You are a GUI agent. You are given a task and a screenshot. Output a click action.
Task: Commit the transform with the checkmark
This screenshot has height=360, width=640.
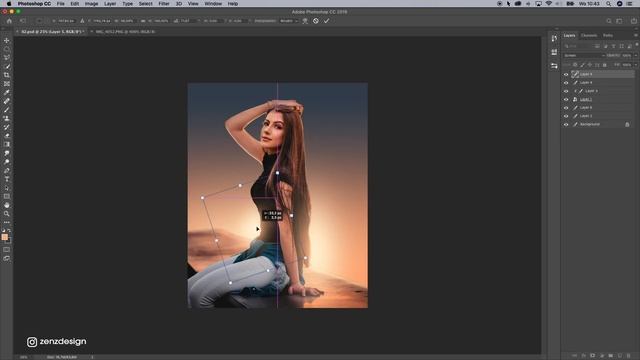coord(327,21)
